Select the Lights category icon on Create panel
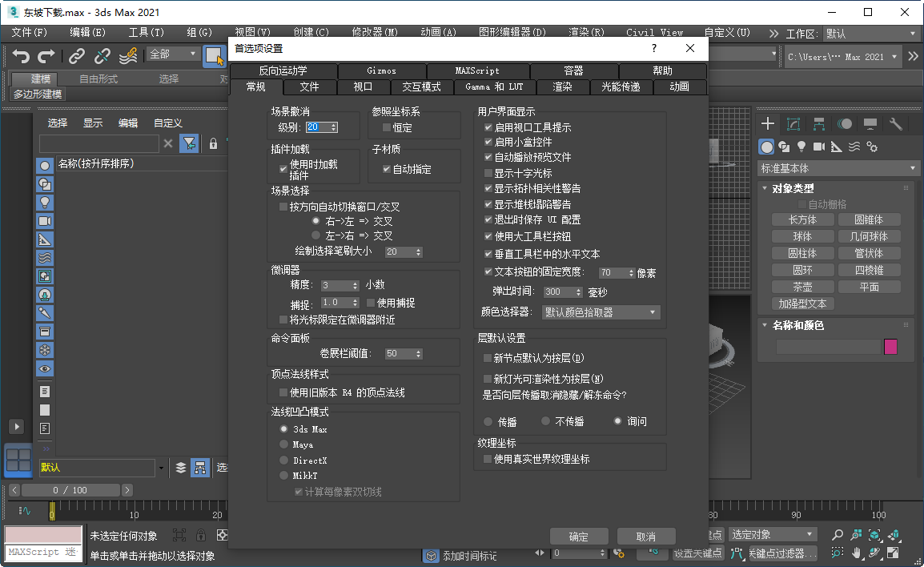This screenshot has width=924, height=567. tap(801, 147)
